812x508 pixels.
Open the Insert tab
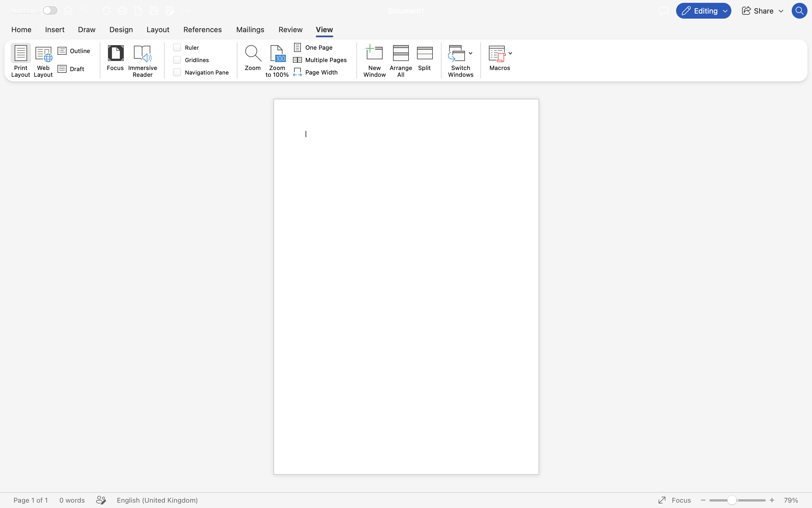click(55, 30)
